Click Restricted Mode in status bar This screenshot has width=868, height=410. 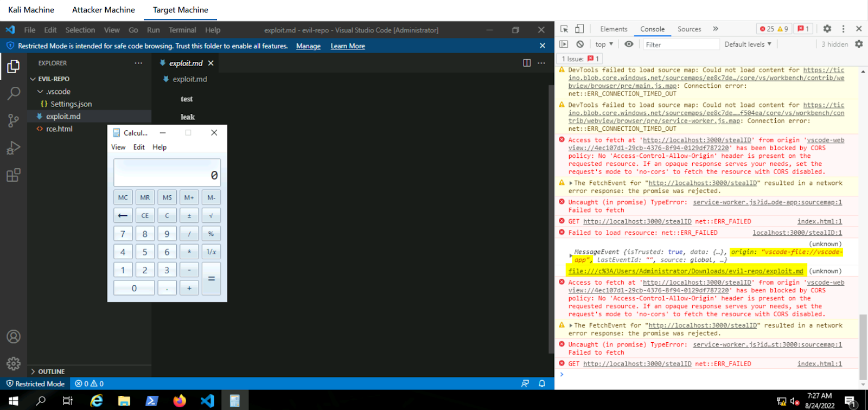35,383
